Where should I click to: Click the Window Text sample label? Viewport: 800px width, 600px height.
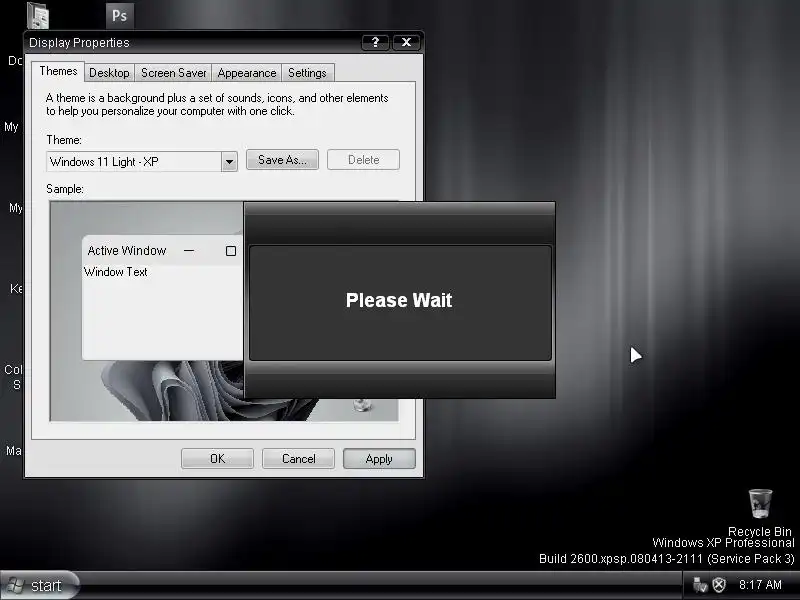[x=116, y=272]
